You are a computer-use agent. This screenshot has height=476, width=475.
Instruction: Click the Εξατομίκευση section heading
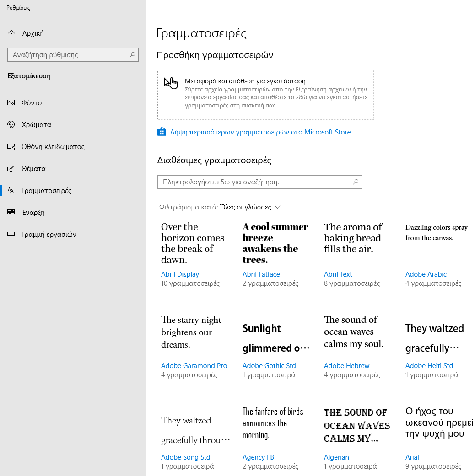29,76
